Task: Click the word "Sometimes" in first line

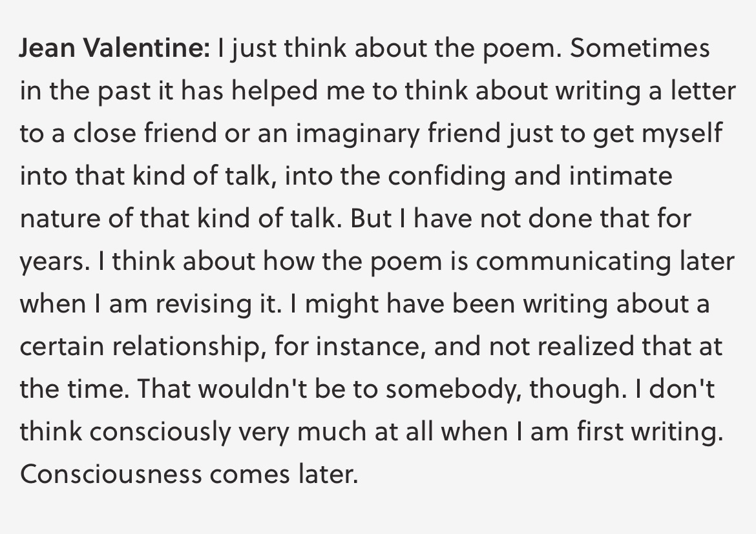Action: click(640, 48)
